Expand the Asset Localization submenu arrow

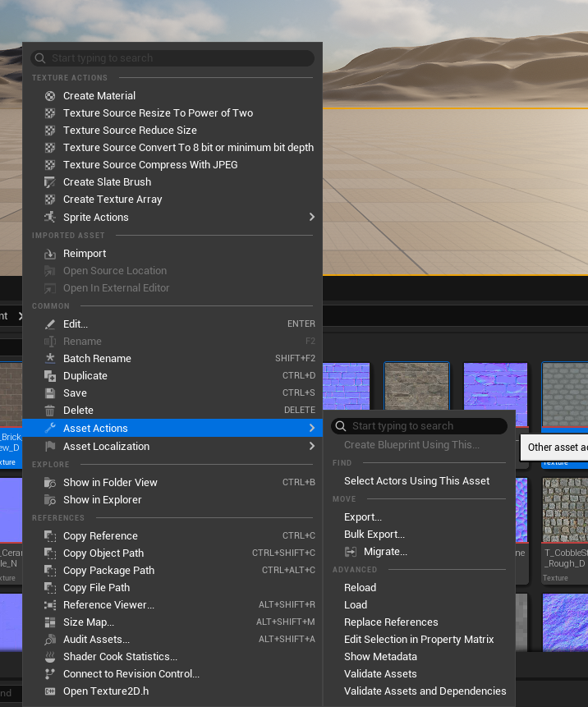click(312, 447)
